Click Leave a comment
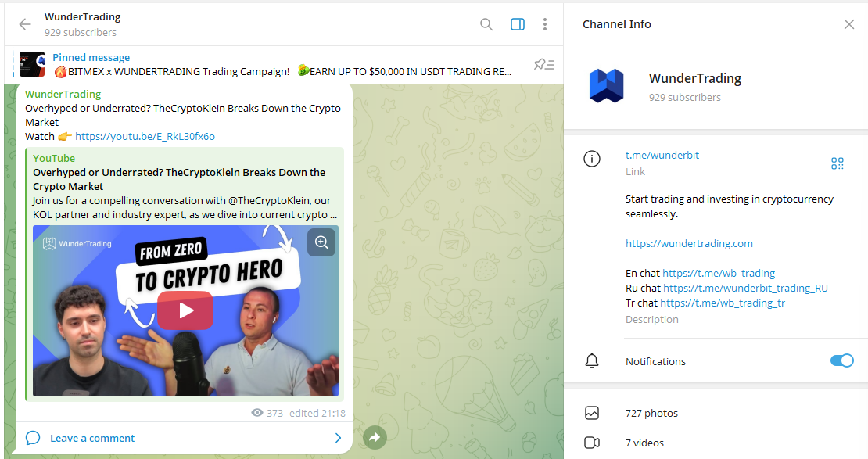Image resolution: width=868 pixels, height=459 pixels. 92,438
